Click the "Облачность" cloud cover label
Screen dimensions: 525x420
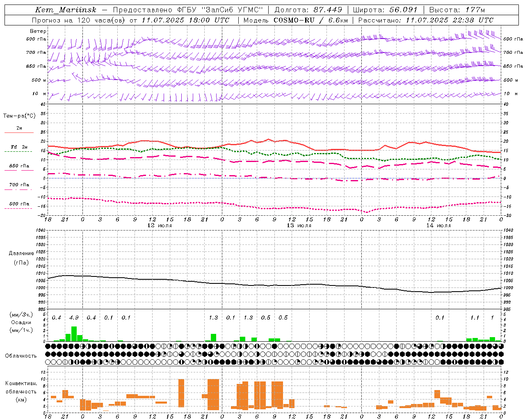21,356
